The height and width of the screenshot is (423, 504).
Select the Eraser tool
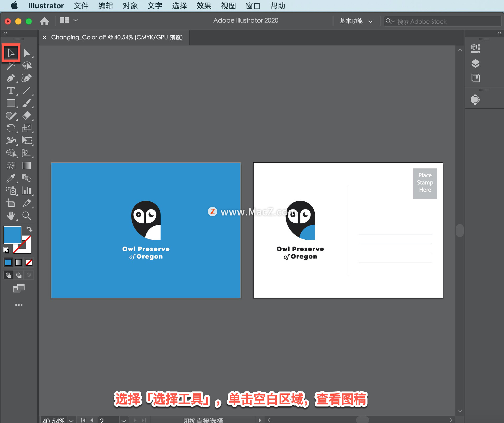[27, 116]
